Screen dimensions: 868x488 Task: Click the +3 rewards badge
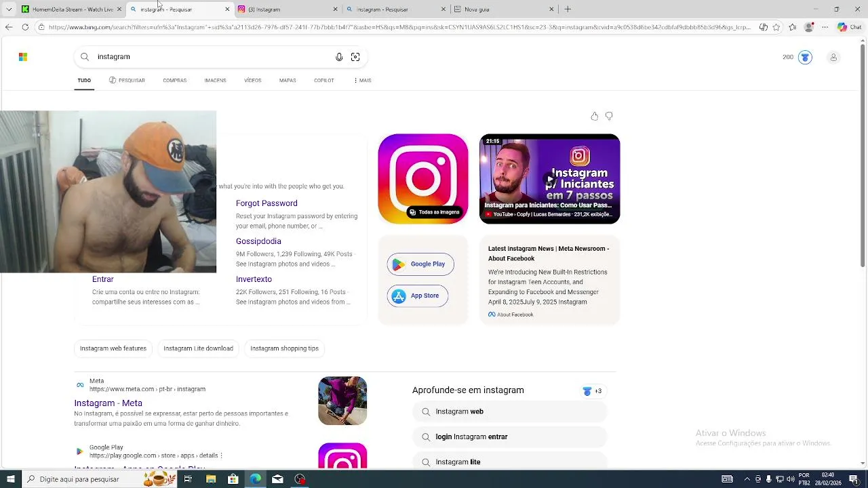pos(592,391)
